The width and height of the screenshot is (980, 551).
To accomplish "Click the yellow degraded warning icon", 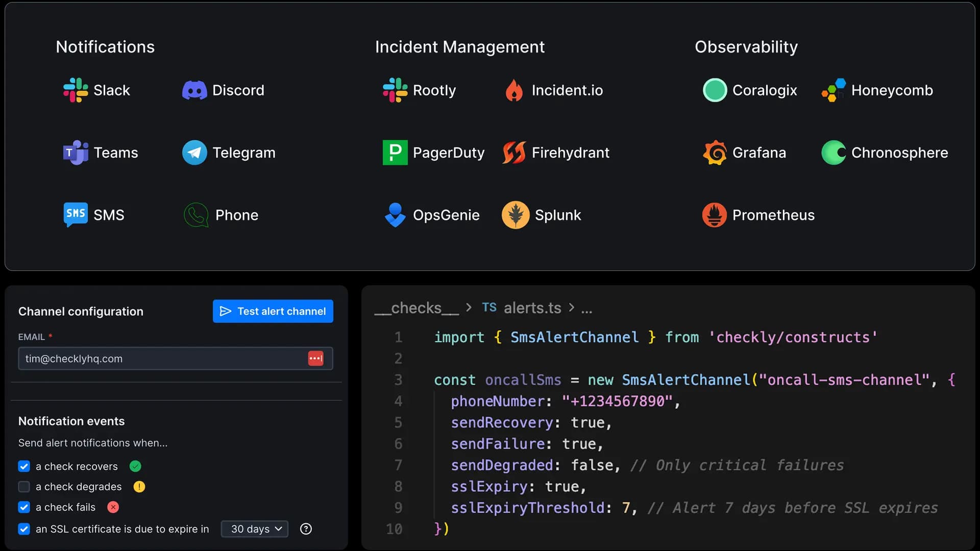I will tap(139, 487).
